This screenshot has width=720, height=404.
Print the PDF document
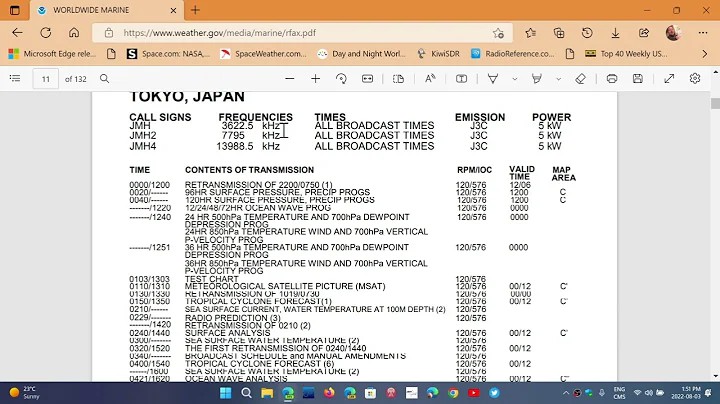click(x=612, y=79)
